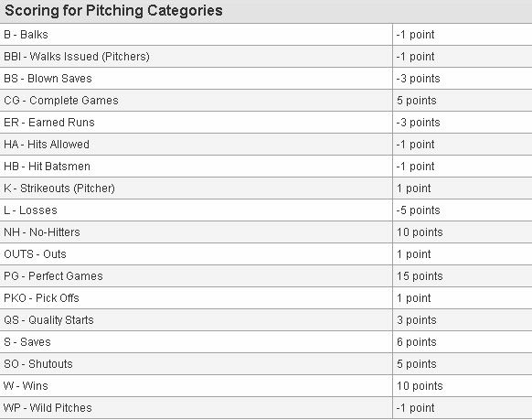Click K - Strikeouts (Pitcher) category
Screen dimensions: 532x420
pyautogui.click(x=59, y=188)
